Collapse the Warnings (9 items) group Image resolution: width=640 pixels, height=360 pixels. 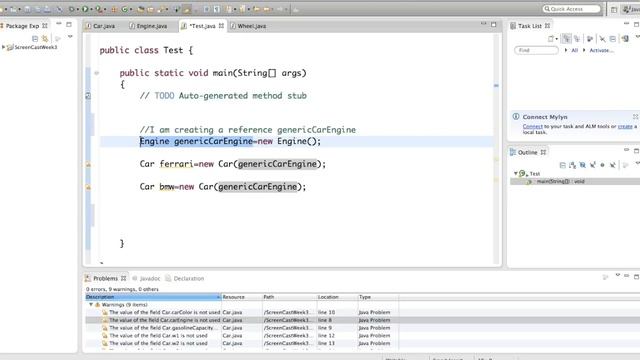(91, 304)
